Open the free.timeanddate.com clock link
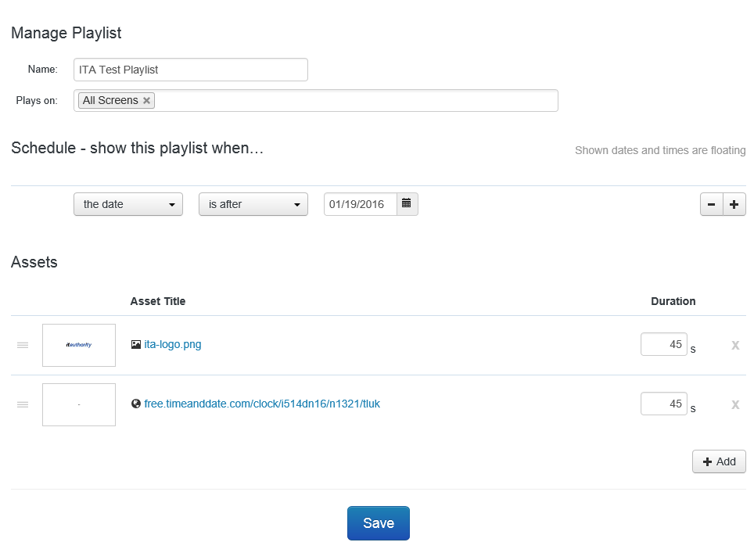 tap(262, 404)
